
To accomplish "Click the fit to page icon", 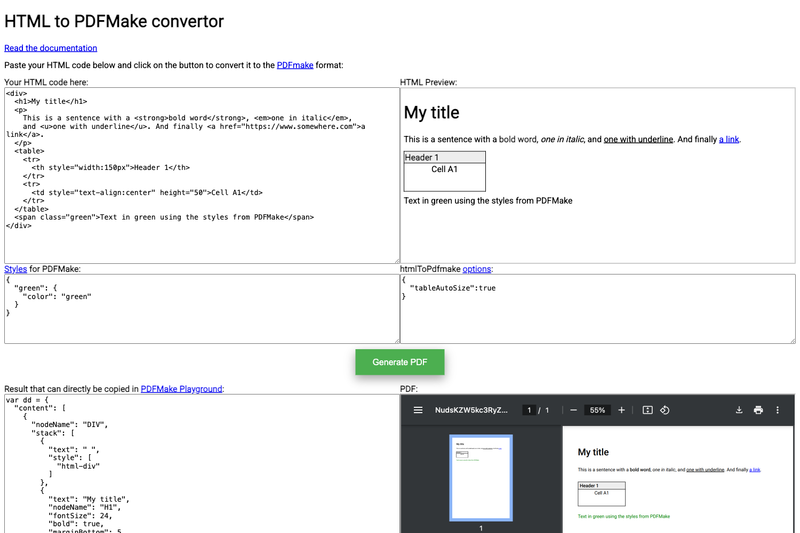I will point(647,410).
